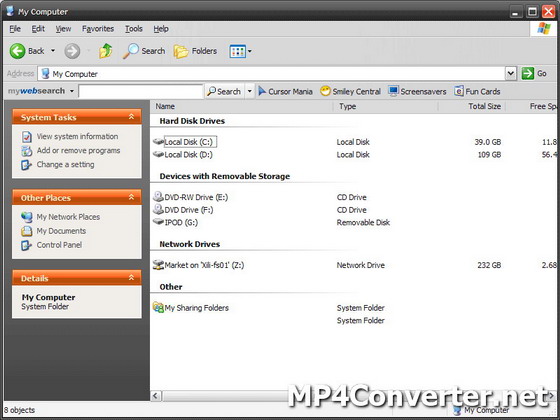This screenshot has width=560, height=420.
Task: Open the Screensavers toolbar item
Action: 417,91
